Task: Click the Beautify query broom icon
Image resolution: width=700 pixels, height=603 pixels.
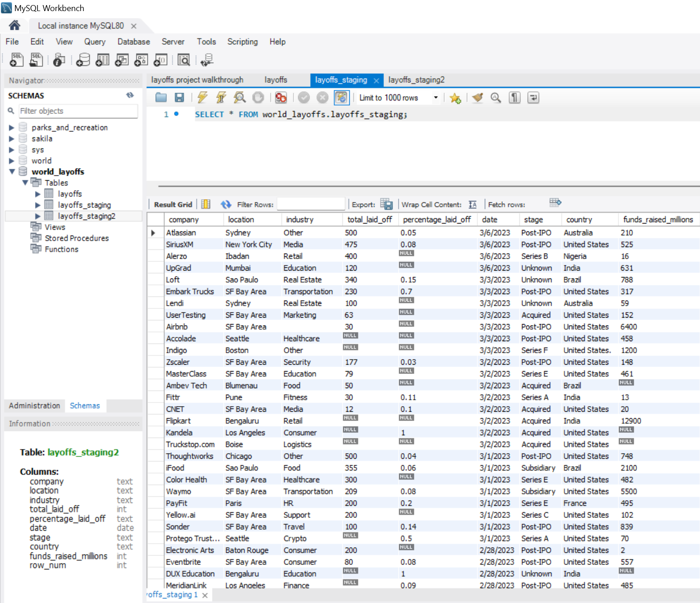Action: pyautogui.click(x=477, y=97)
